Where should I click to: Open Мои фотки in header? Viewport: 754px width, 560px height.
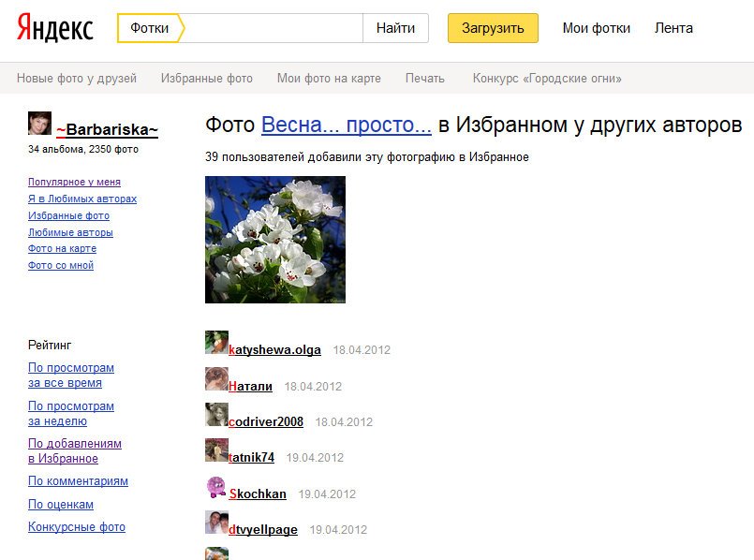click(x=597, y=28)
